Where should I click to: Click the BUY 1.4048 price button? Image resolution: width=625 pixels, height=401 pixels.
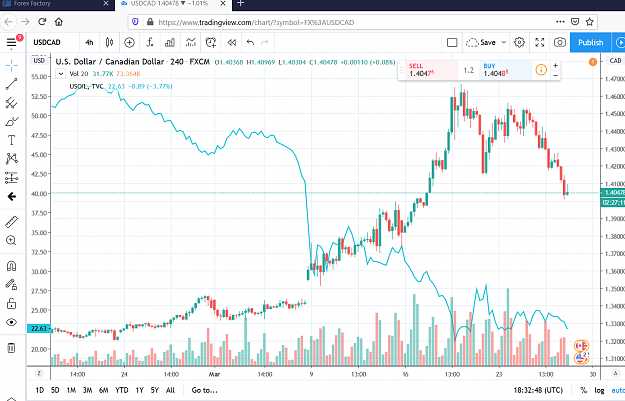[x=505, y=70]
